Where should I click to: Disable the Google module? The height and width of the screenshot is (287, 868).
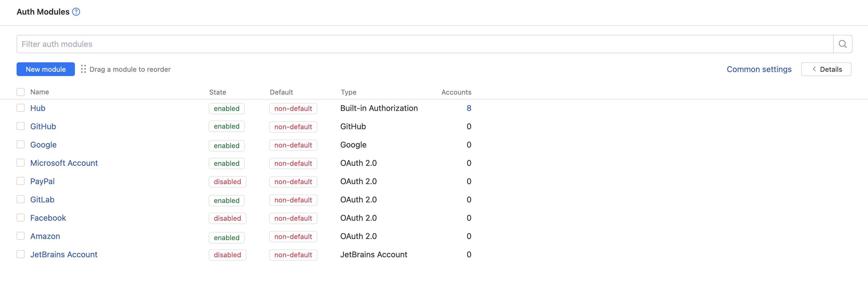click(226, 146)
